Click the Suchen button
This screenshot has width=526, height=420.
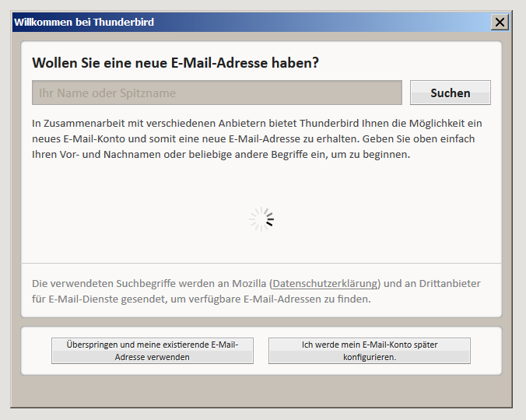coord(451,93)
